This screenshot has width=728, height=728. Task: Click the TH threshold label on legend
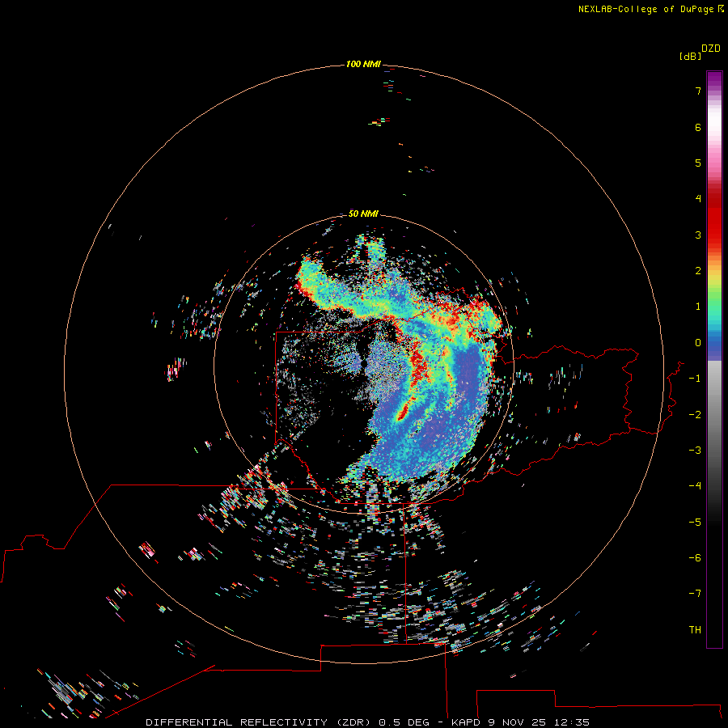click(x=695, y=630)
